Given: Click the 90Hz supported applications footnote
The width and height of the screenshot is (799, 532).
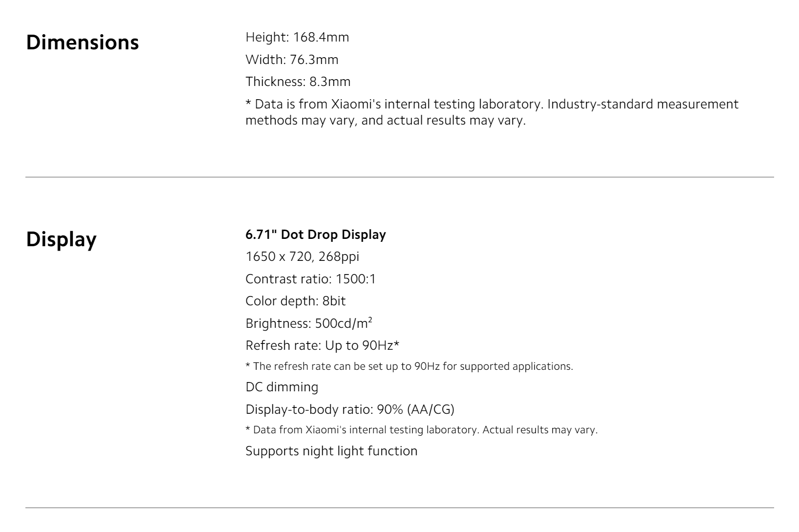Looking at the screenshot, I should tap(409, 366).
